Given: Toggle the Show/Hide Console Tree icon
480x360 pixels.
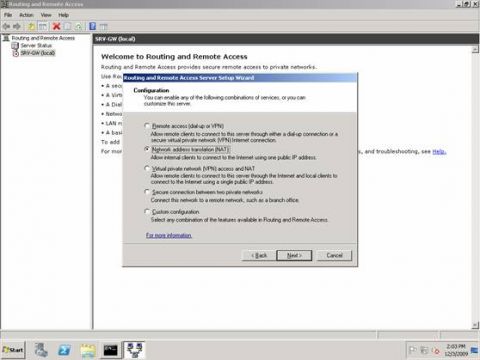Looking at the screenshot, I should pyautogui.click(x=43, y=26).
